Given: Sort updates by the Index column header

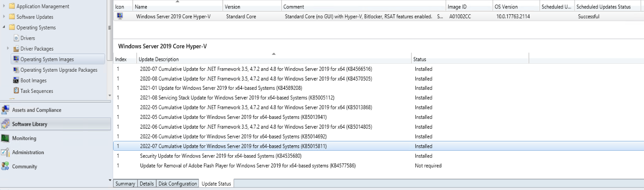Looking at the screenshot, I should [125, 59].
